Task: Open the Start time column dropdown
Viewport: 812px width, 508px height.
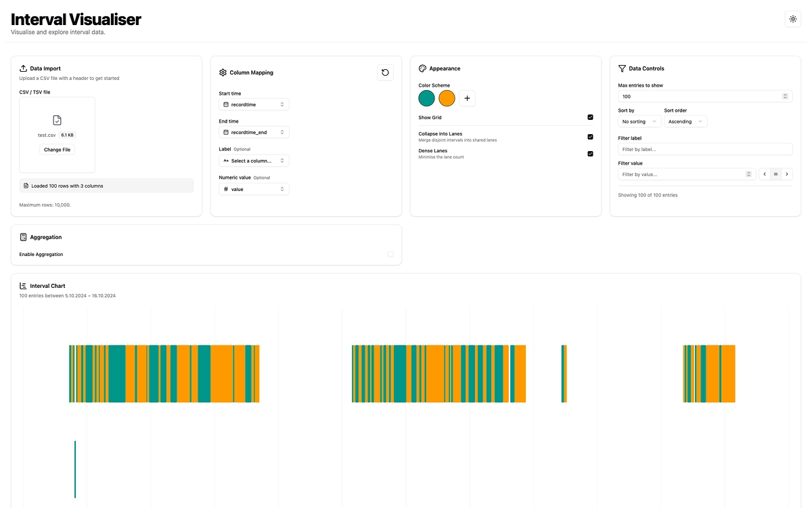Action: 254,104
